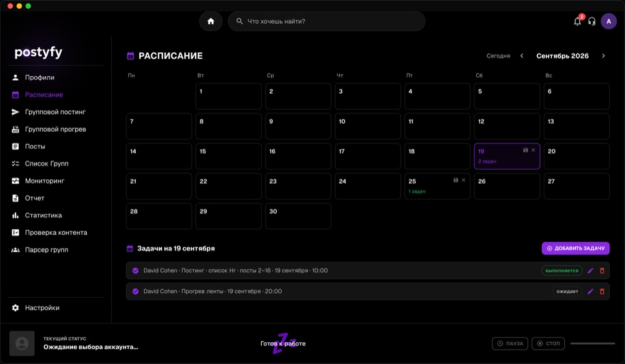Delete the Прогрев ленты task
Image resolution: width=625 pixels, height=364 pixels.
[602, 292]
